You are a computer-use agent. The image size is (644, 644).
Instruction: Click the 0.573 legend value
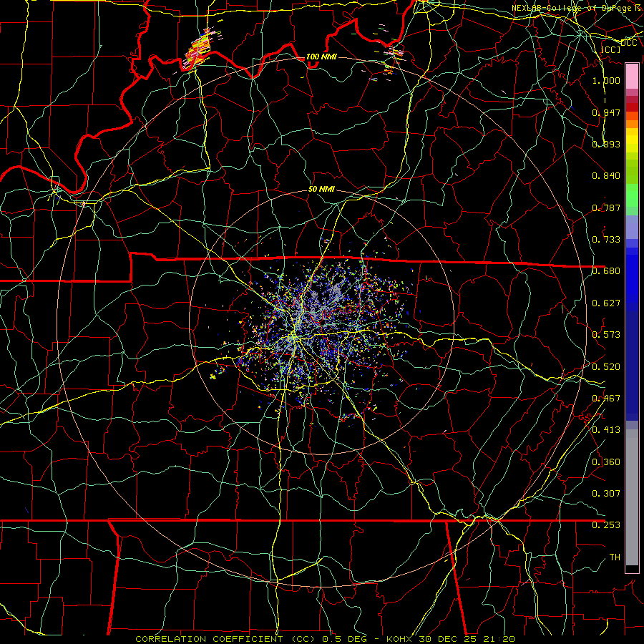point(606,335)
